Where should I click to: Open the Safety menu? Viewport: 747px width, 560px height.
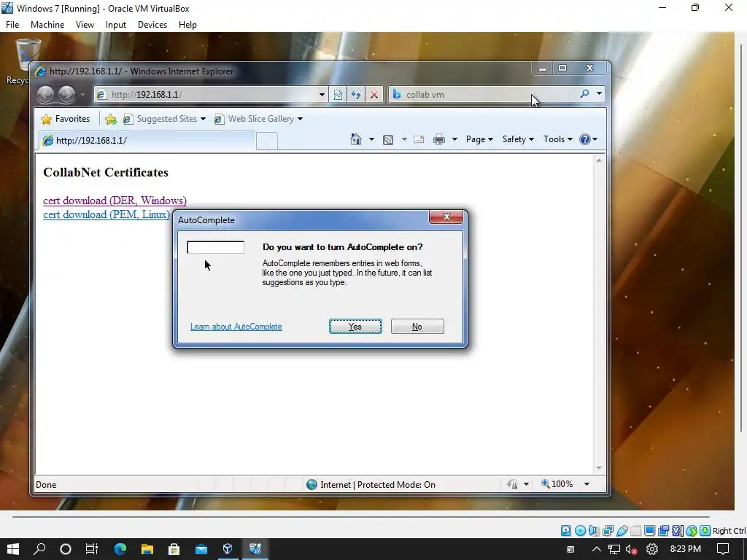tap(518, 139)
